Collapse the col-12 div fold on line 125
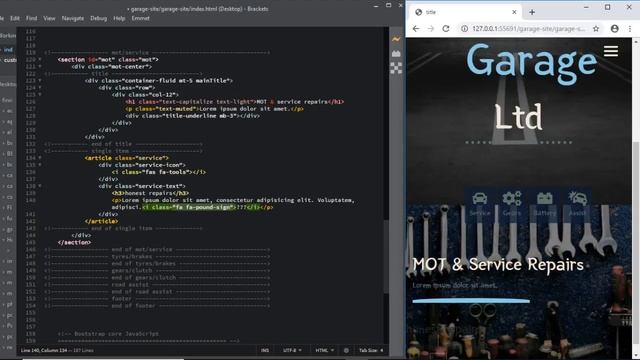Screen dimensions: 640x360 pyautogui.click(x=40, y=95)
